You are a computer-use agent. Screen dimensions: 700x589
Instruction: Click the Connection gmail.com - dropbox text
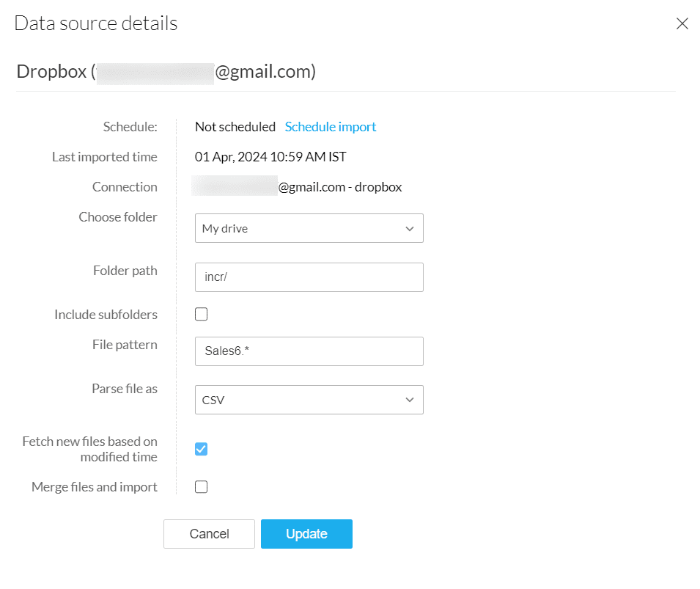coord(339,187)
